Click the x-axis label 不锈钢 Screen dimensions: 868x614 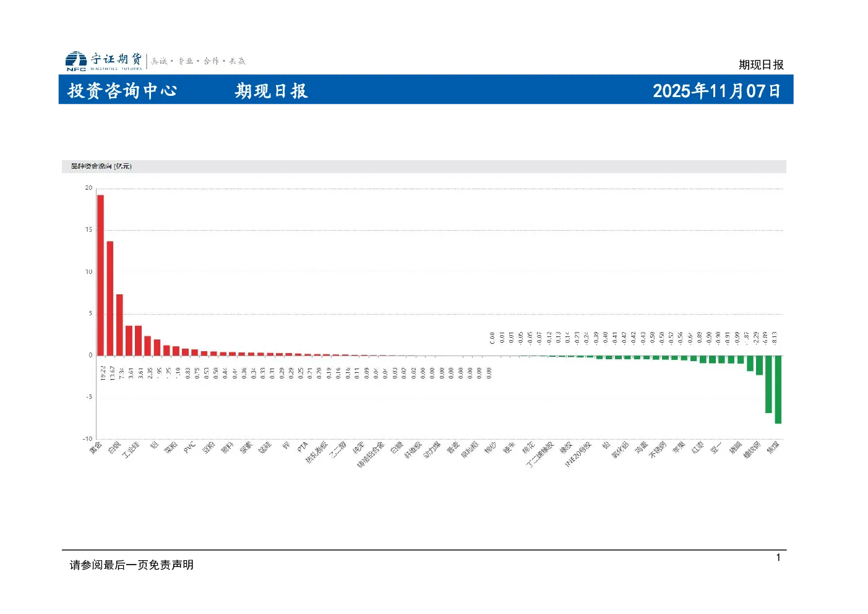pos(658,450)
